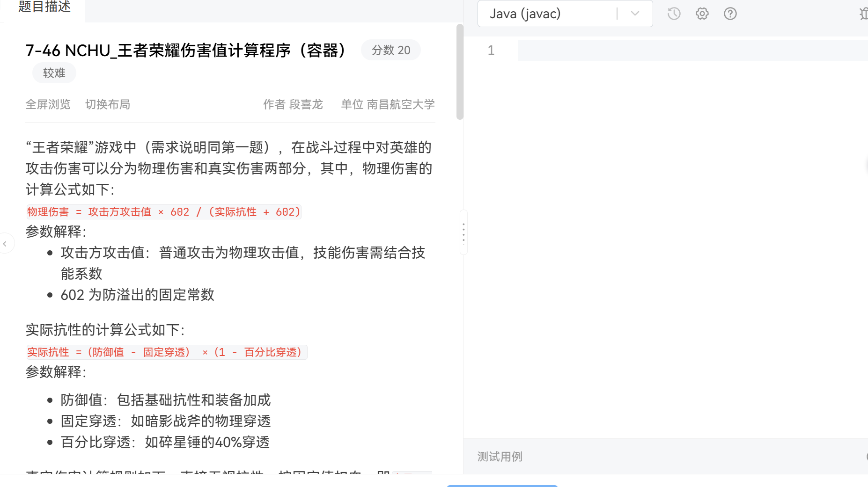Click line 1 of code editor
This screenshot has height=487, width=868.
tap(693, 50)
